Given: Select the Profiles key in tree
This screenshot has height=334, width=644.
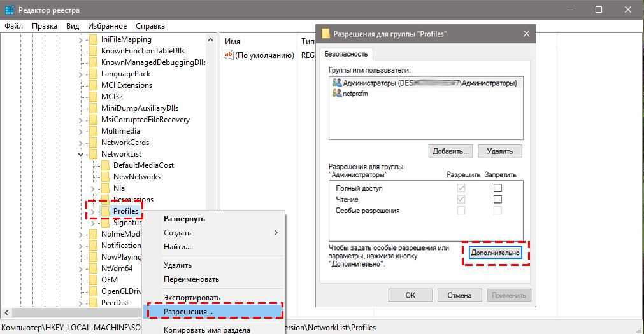Looking at the screenshot, I should coord(125,211).
